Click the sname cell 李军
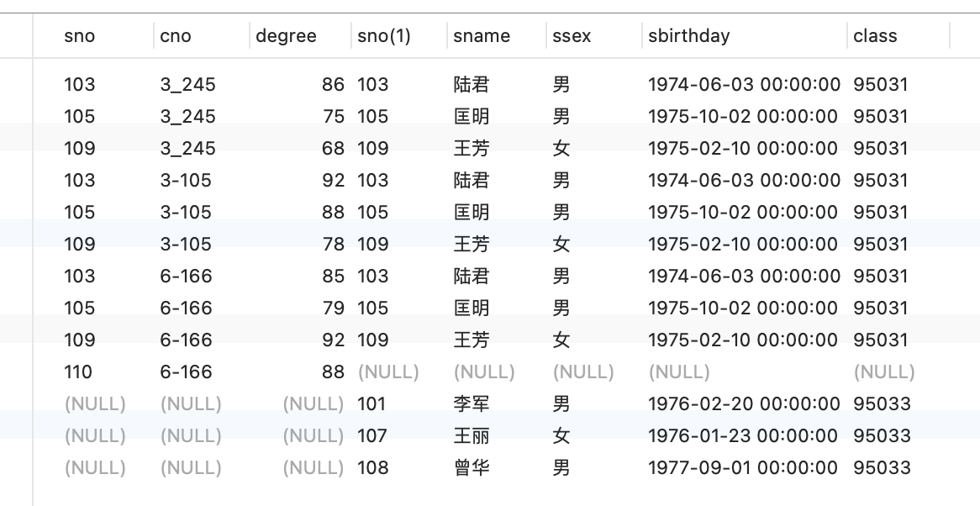Image resolution: width=980 pixels, height=506 pixels. (x=472, y=404)
